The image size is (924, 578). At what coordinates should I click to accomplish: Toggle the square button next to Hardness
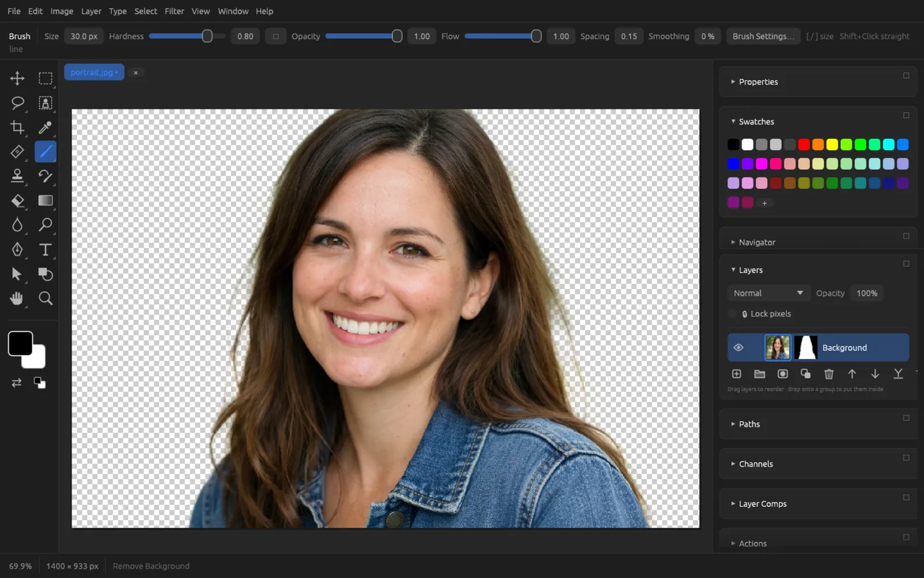(x=275, y=36)
